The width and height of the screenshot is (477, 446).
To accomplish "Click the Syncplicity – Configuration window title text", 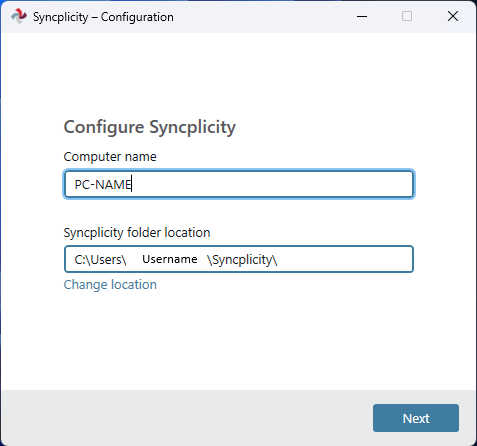I will 103,17.
